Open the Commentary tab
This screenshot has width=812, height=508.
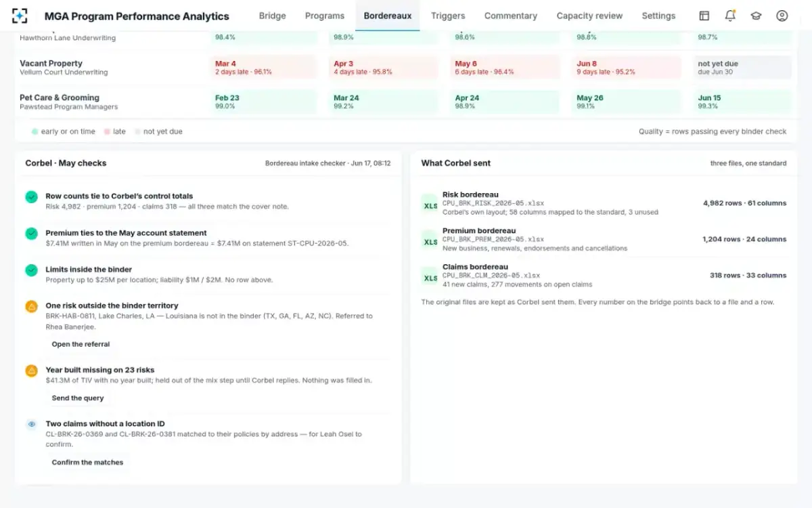click(x=510, y=16)
